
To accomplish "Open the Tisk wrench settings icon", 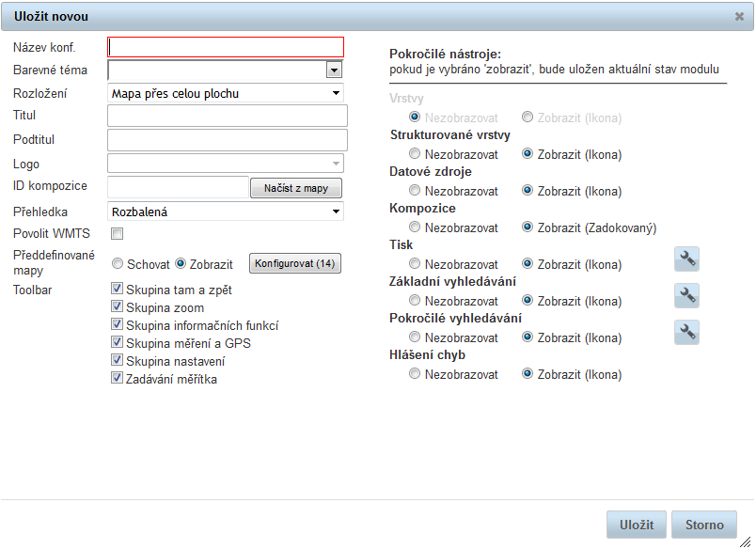I will (686, 259).
